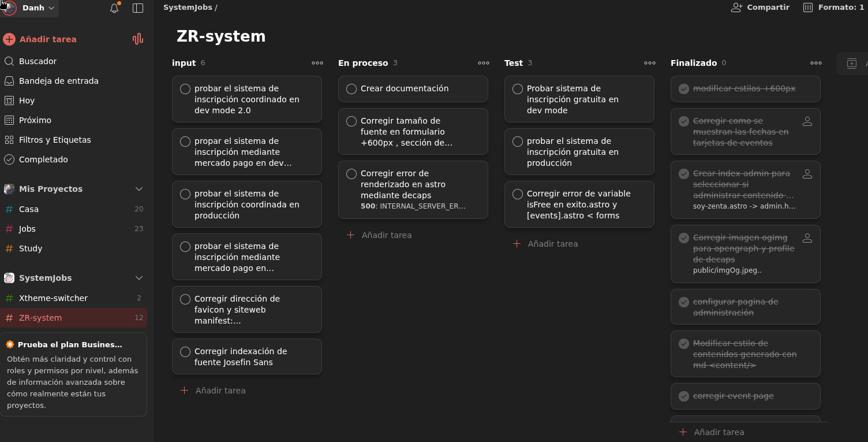Click the Compartir button

760,8
